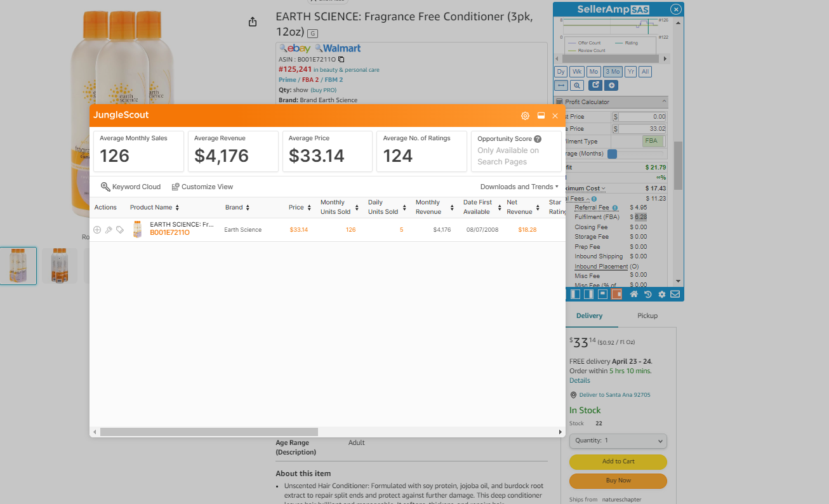Open JungleScout settings gear
The height and width of the screenshot is (504, 829).
click(x=525, y=116)
